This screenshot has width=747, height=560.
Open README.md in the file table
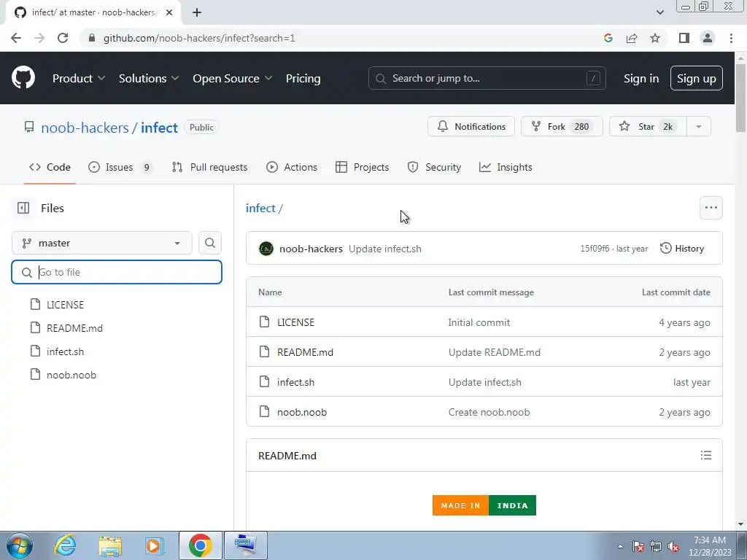pyautogui.click(x=305, y=352)
